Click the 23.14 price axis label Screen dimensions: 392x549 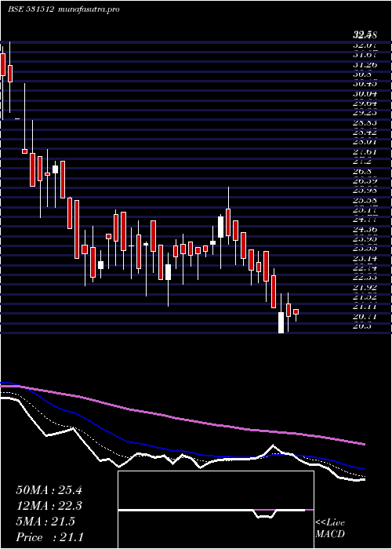(365, 259)
